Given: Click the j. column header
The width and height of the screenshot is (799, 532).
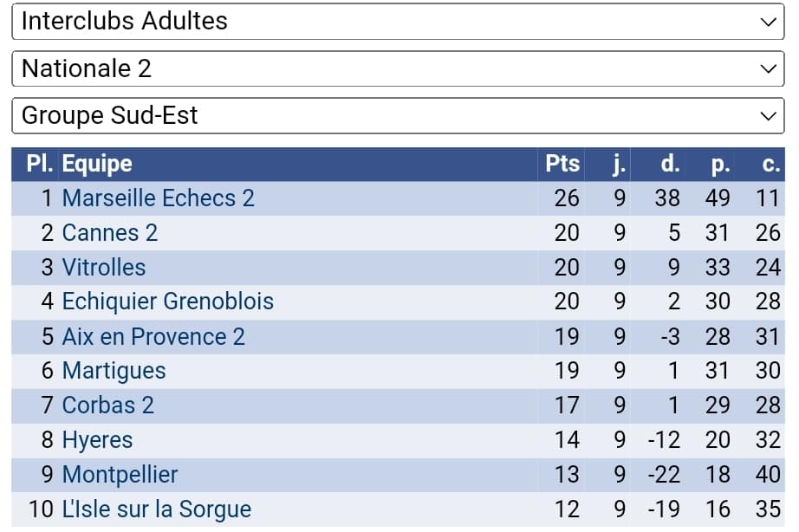Looking at the screenshot, I should 618,164.
